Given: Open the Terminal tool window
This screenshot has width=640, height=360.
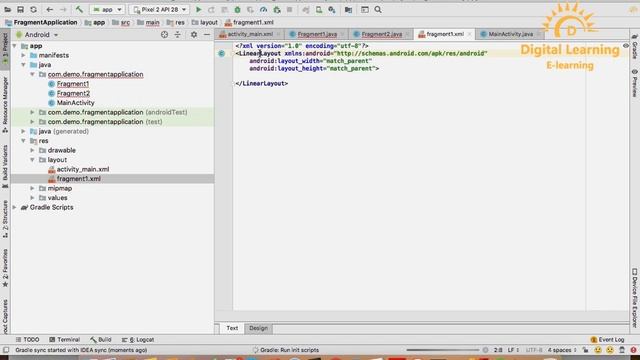Looking at the screenshot, I should click(64, 340).
